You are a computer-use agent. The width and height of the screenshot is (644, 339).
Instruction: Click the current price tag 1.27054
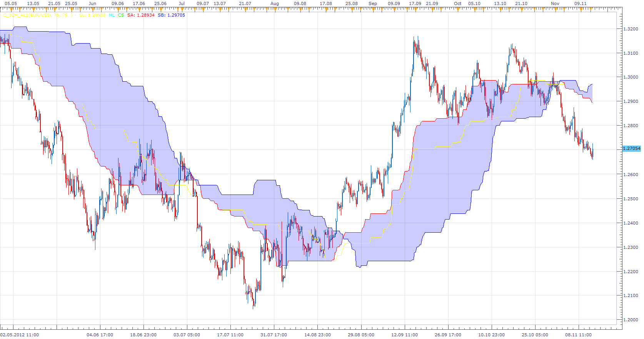pyautogui.click(x=632, y=148)
